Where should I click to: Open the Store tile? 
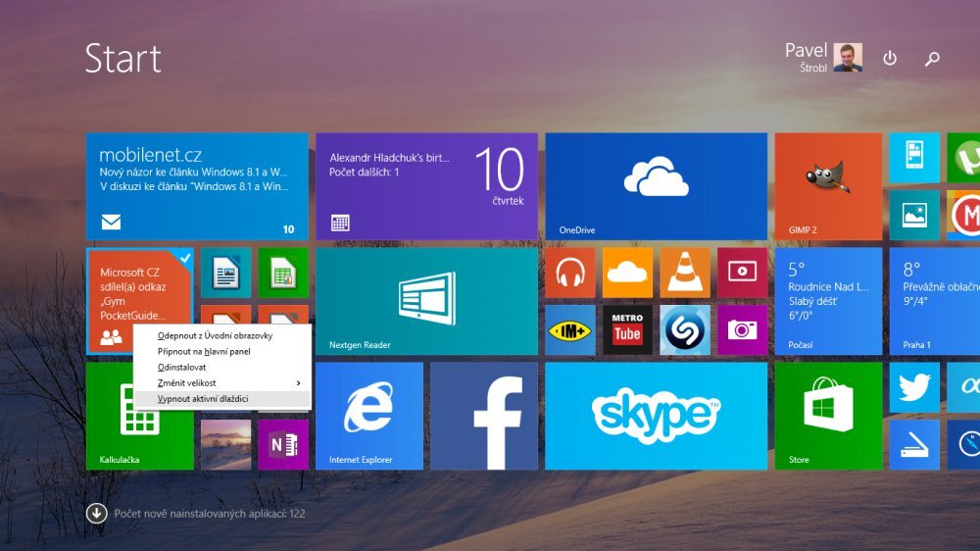[x=828, y=416]
